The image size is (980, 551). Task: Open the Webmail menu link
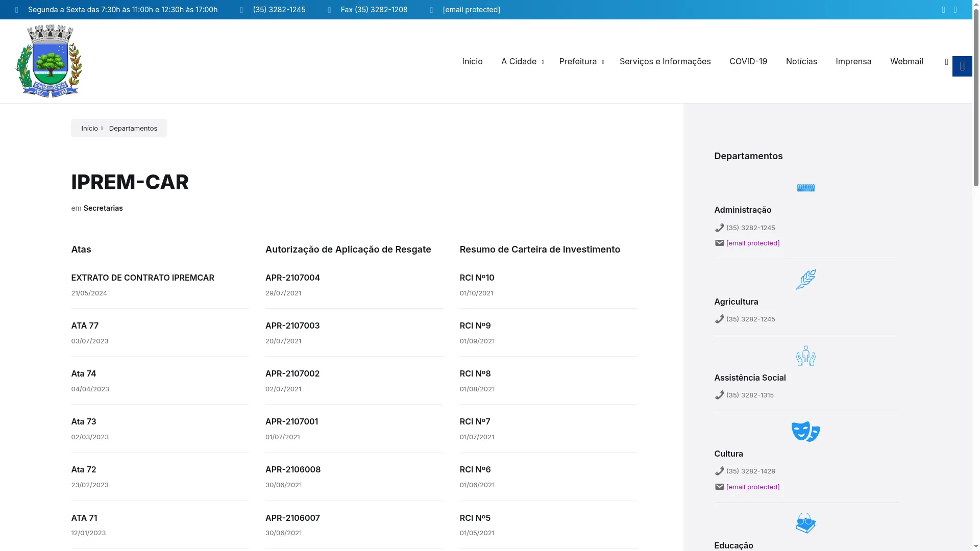(x=906, y=61)
